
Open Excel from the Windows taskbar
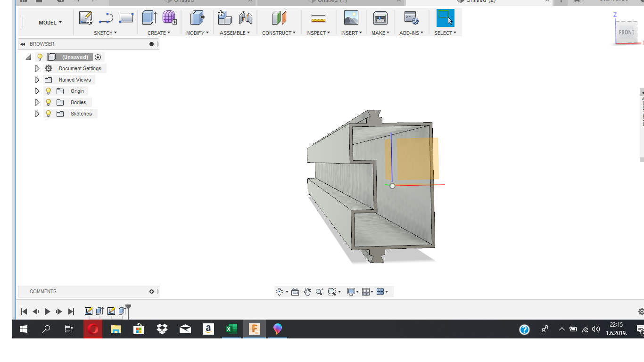(231, 329)
